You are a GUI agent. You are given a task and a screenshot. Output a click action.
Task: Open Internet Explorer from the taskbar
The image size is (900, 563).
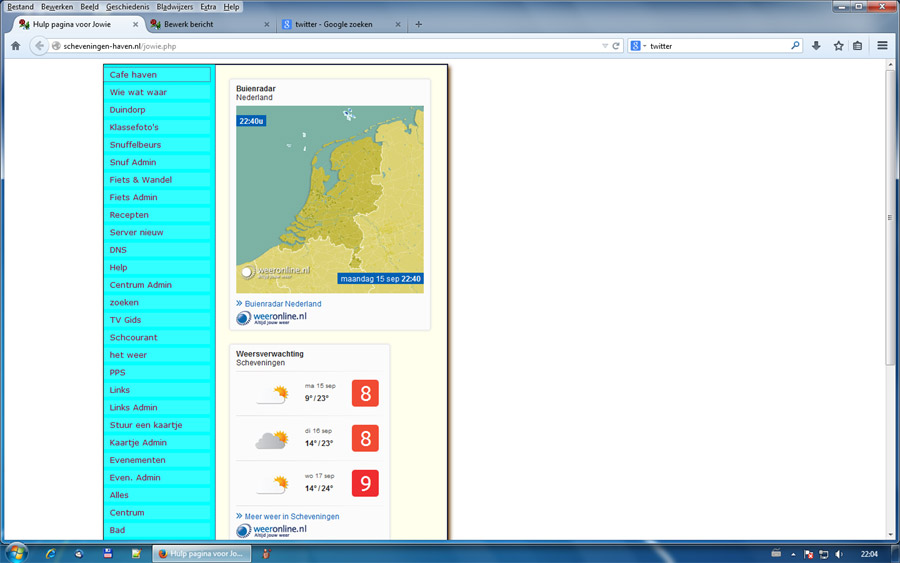point(51,553)
